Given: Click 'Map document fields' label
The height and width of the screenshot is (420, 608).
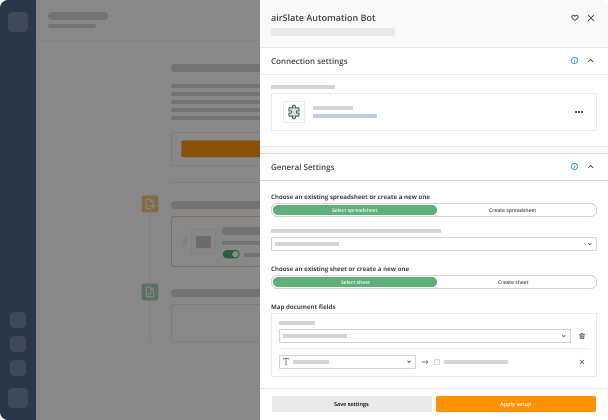Looking at the screenshot, I should pos(303,307).
